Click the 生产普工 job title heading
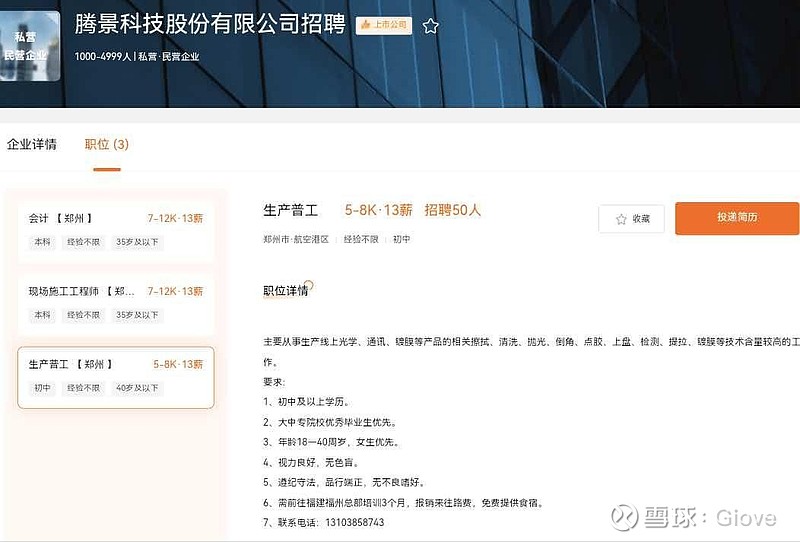This screenshot has width=800, height=542. [290, 210]
